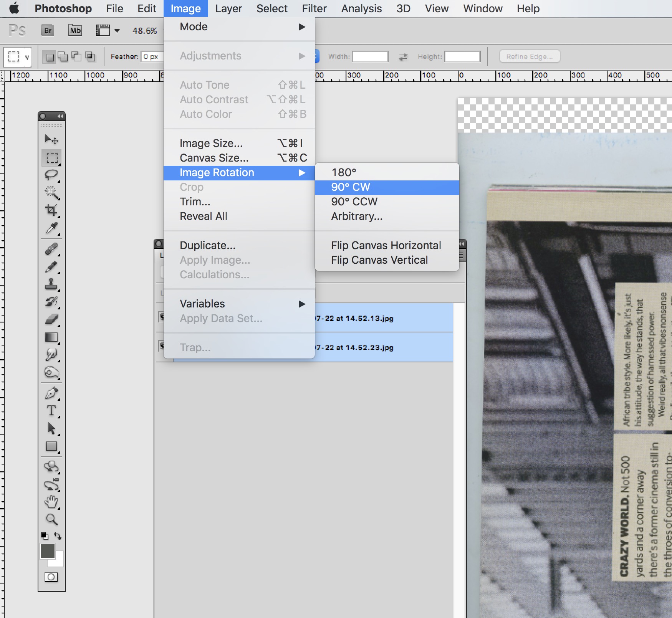Choose Add to selection mode

click(63, 57)
